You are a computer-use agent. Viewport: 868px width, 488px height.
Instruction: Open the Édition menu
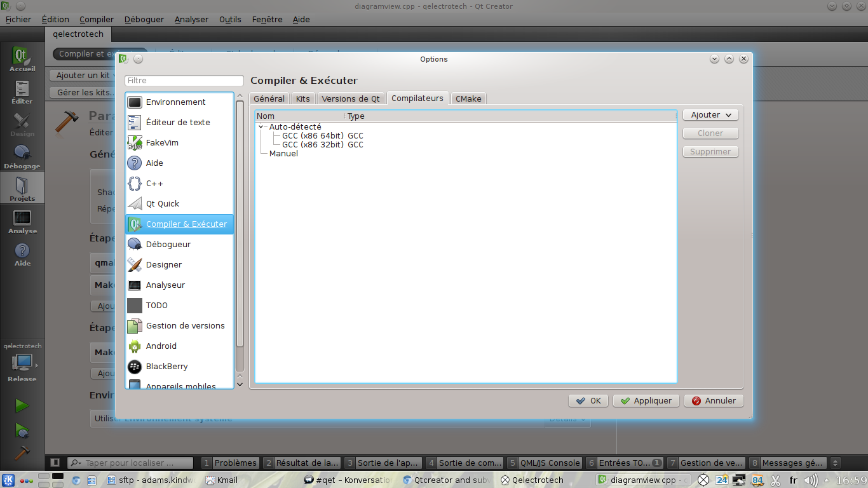click(x=55, y=19)
